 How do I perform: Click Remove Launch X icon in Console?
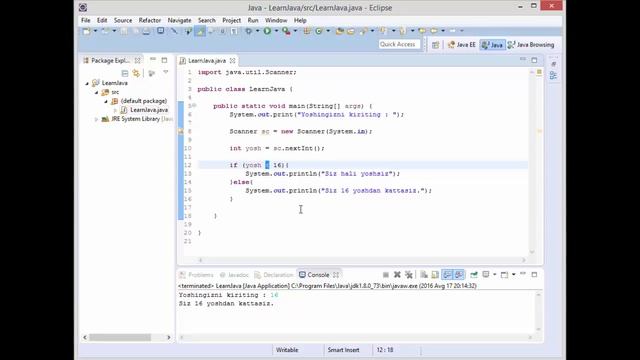[x=397, y=275]
